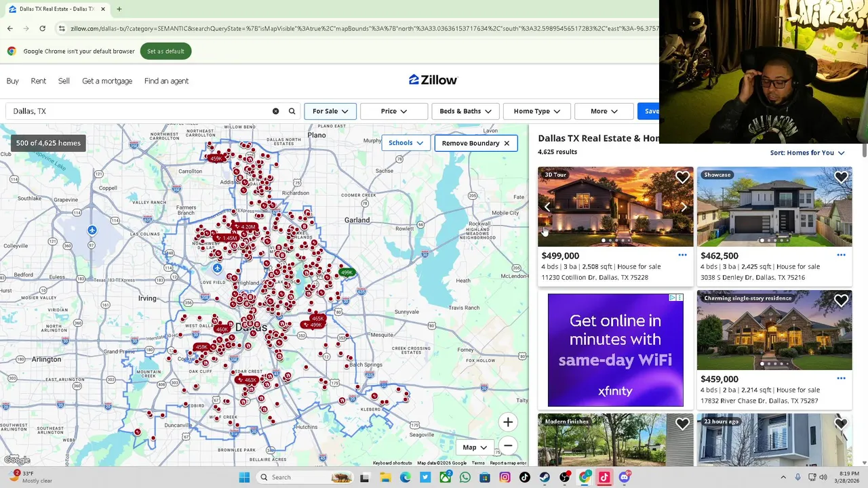Screen dimensions: 868x488
Task: Expand the Beds & Baths filter
Action: pos(465,111)
